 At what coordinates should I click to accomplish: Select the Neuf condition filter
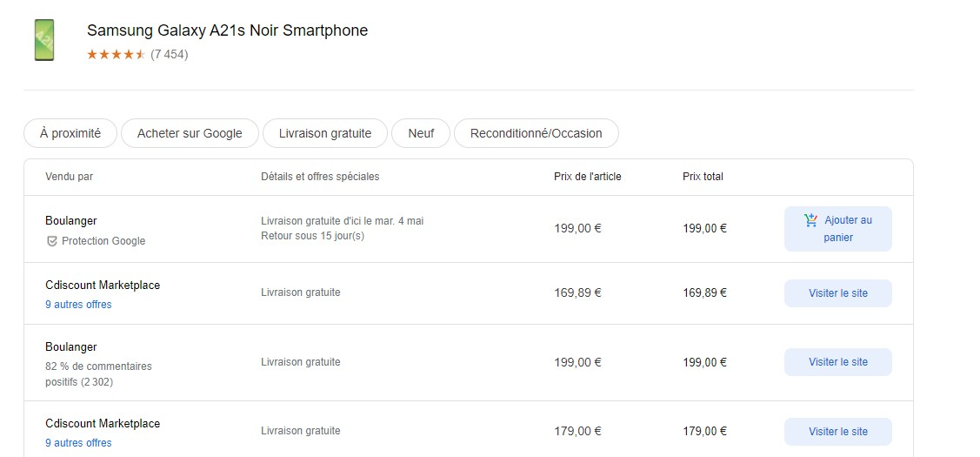421,133
